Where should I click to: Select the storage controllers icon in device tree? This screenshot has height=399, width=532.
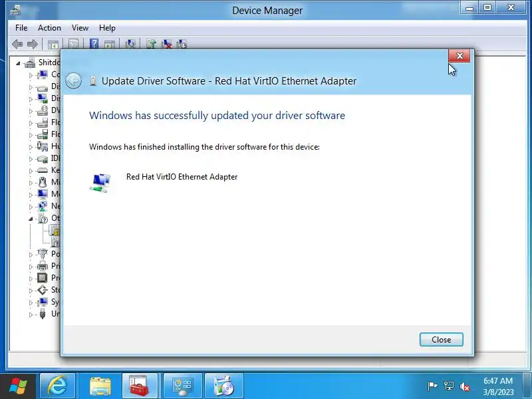43,290
